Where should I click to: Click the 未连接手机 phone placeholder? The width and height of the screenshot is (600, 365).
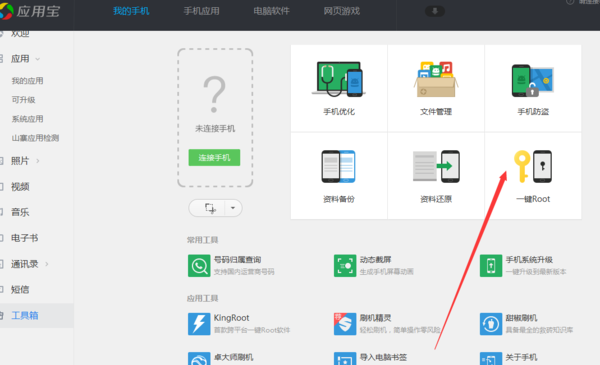(x=215, y=118)
